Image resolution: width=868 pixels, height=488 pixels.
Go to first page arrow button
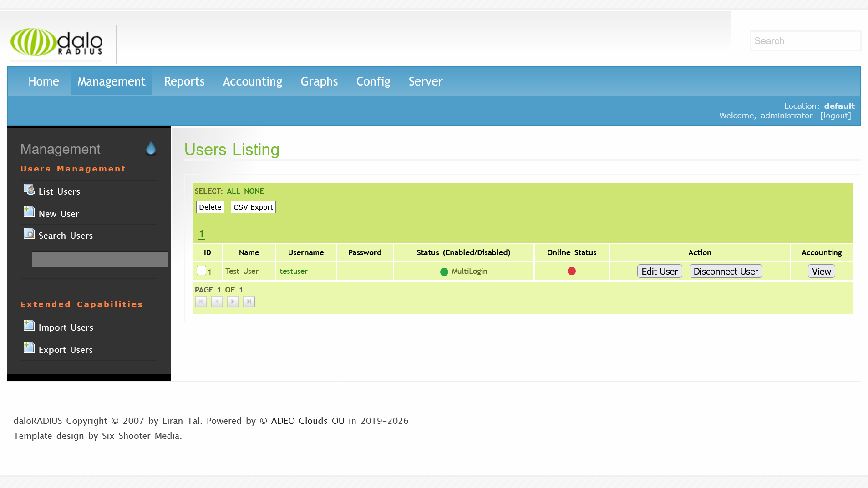click(201, 302)
